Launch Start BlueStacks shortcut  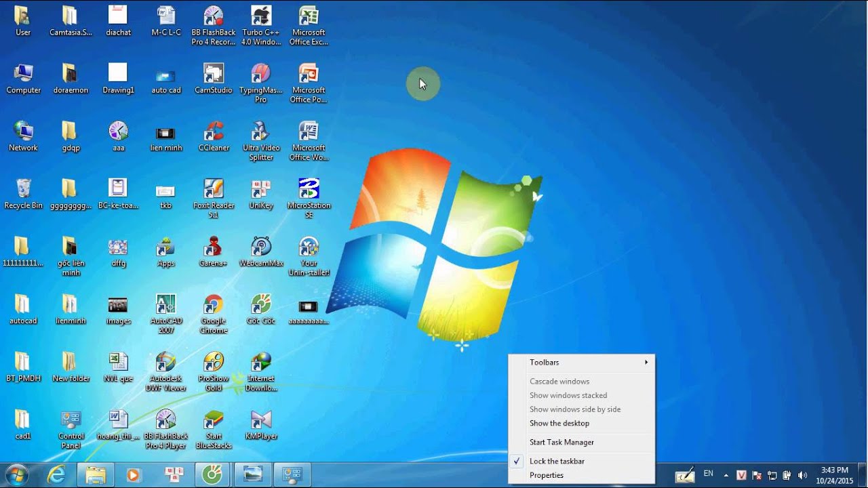214,430
